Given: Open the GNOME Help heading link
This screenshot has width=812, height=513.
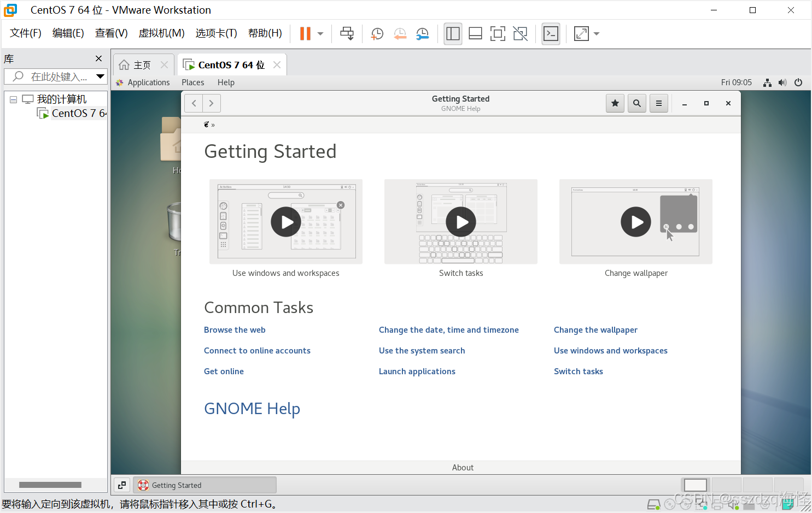Looking at the screenshot, I should coord(252,409).
